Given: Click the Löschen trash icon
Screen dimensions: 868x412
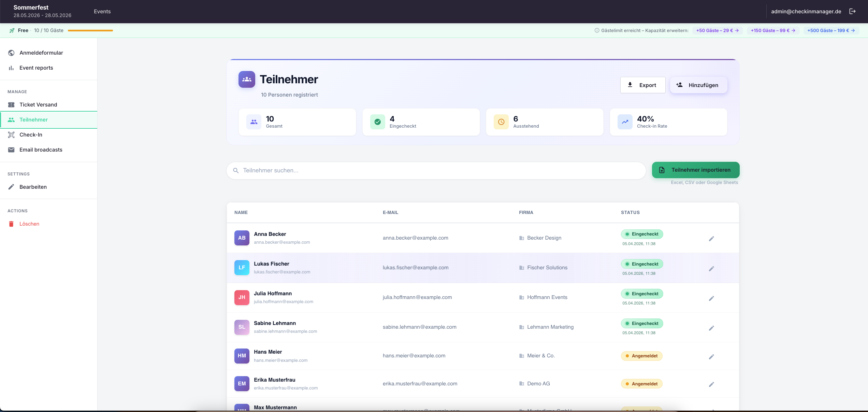Looking at the screenshot, I should tap(11, 224).
